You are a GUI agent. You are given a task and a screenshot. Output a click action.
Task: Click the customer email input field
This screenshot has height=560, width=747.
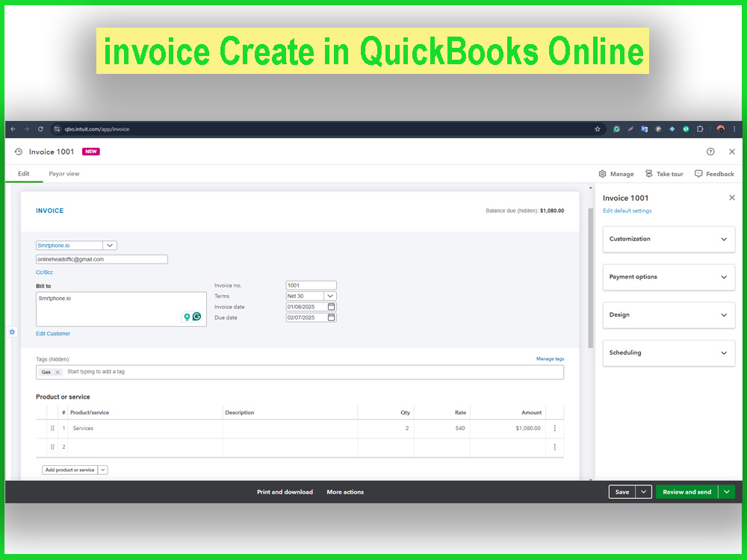(x=102, y=260)
